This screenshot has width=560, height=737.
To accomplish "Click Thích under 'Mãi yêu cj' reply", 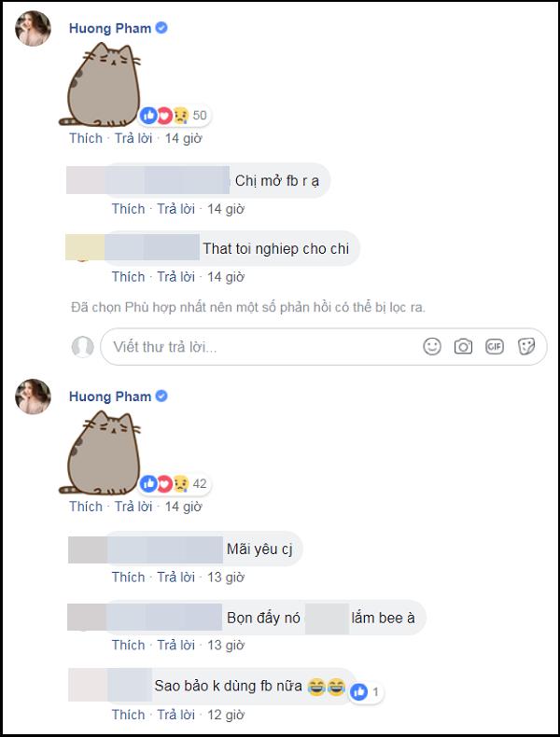I will pos(129,577).
